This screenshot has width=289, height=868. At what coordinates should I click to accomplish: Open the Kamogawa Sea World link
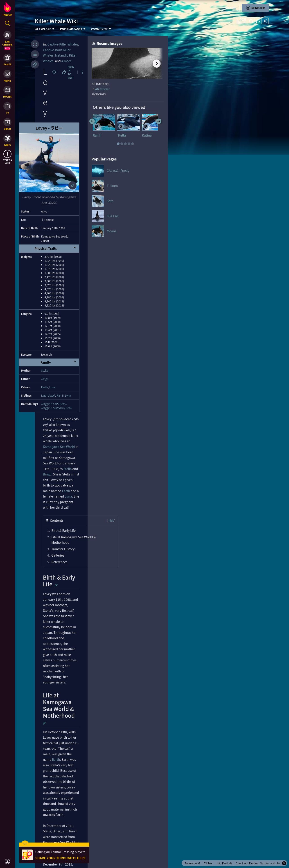tap(59, 447)
